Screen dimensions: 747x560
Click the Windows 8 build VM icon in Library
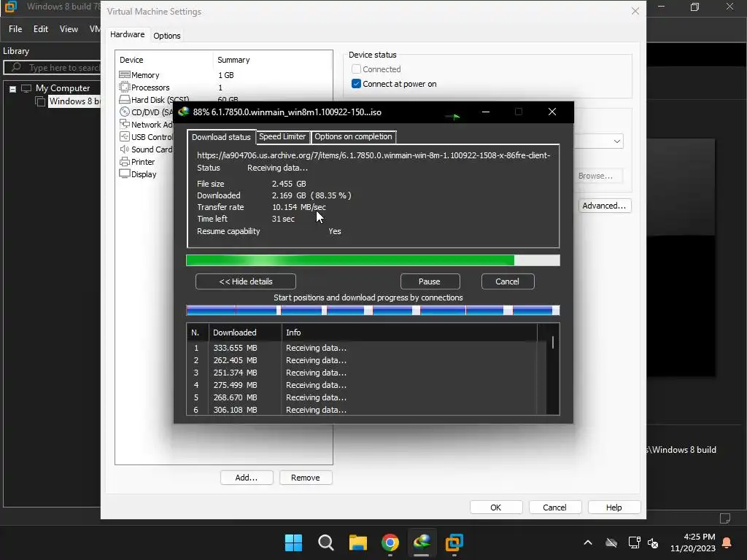(x=41, y=101)
